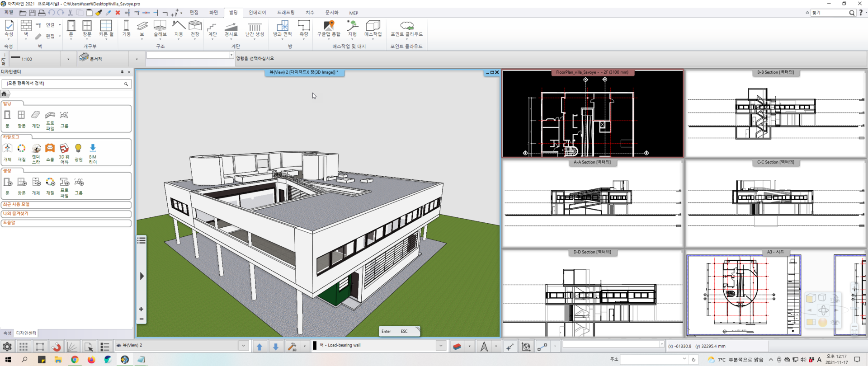Select the 난간 생성 (Railing) tool
868x366 pixels.
(x=255, y=29)
